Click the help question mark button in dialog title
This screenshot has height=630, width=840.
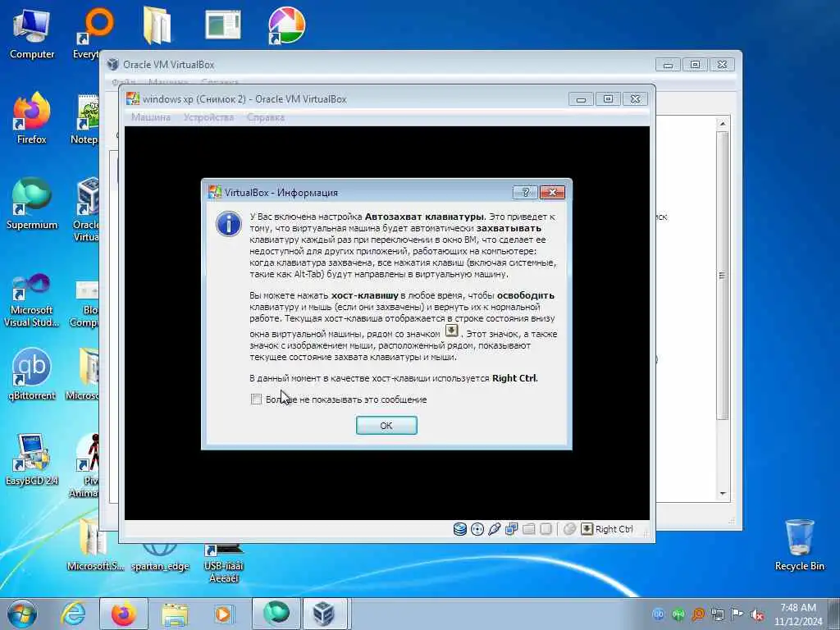coord(525,192)
